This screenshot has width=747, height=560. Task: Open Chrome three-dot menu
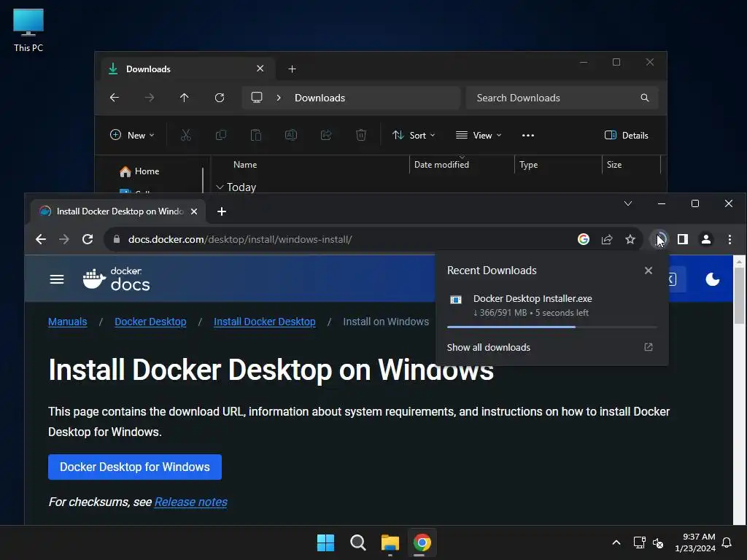(729, 239)
